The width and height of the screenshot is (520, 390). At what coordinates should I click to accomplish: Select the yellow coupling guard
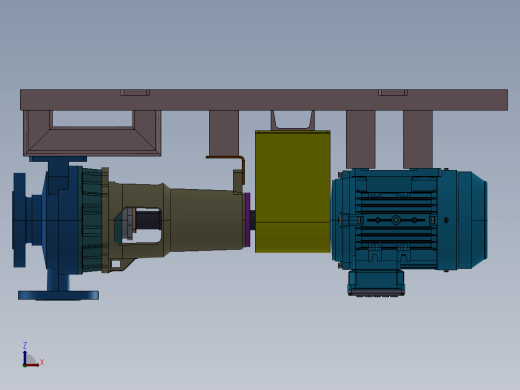coord(293,192)
